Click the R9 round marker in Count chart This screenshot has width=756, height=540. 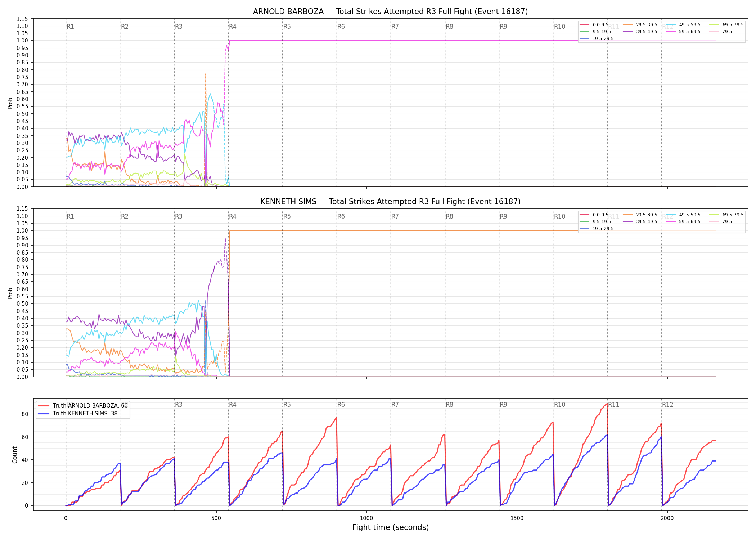(503, 405)
